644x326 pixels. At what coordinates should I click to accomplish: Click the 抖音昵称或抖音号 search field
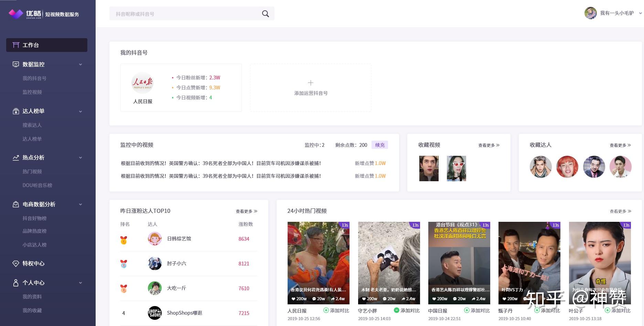[x=172, y=13]
